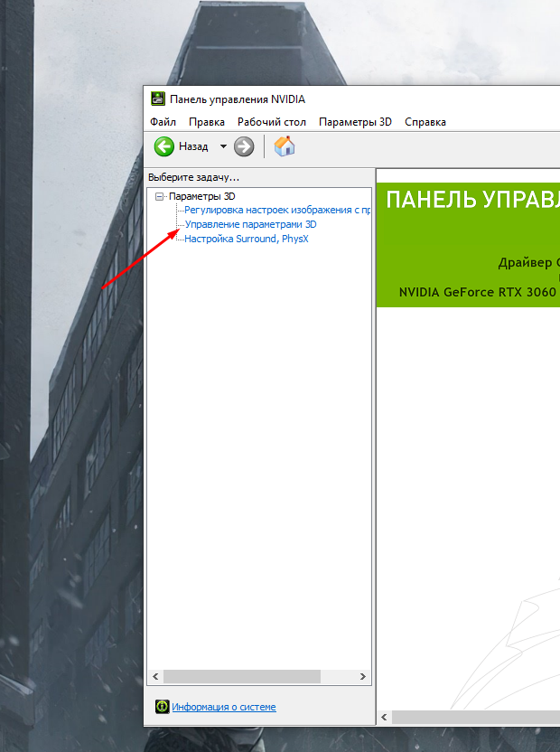Open the Справка menu

425,122
